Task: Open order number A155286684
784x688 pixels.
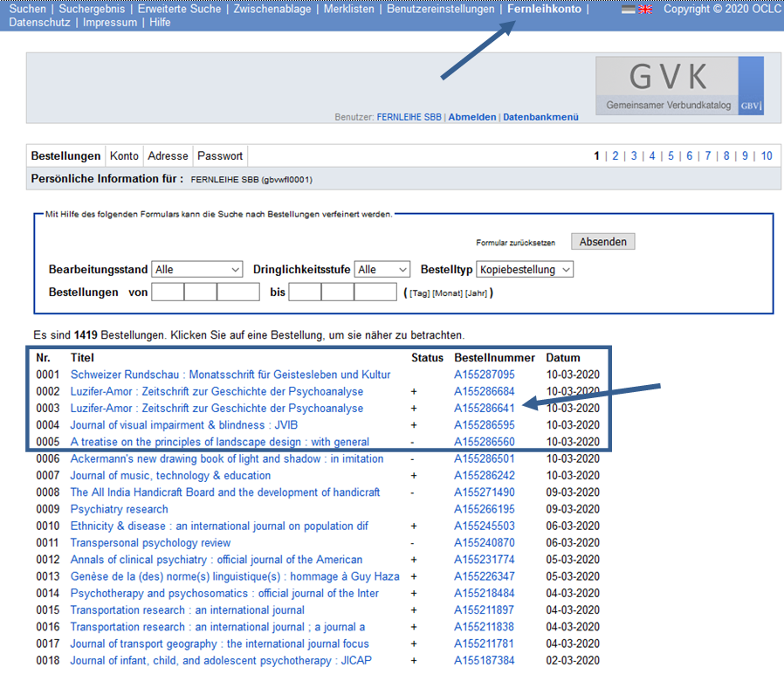Action: 484,391
